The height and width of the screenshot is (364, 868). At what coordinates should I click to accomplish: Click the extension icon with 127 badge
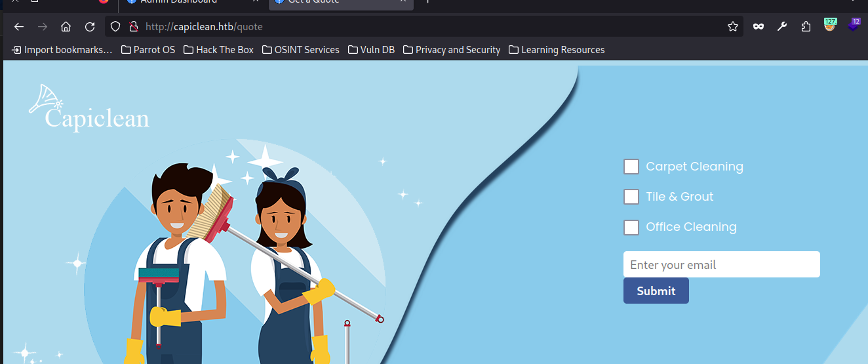click(829, 26)
